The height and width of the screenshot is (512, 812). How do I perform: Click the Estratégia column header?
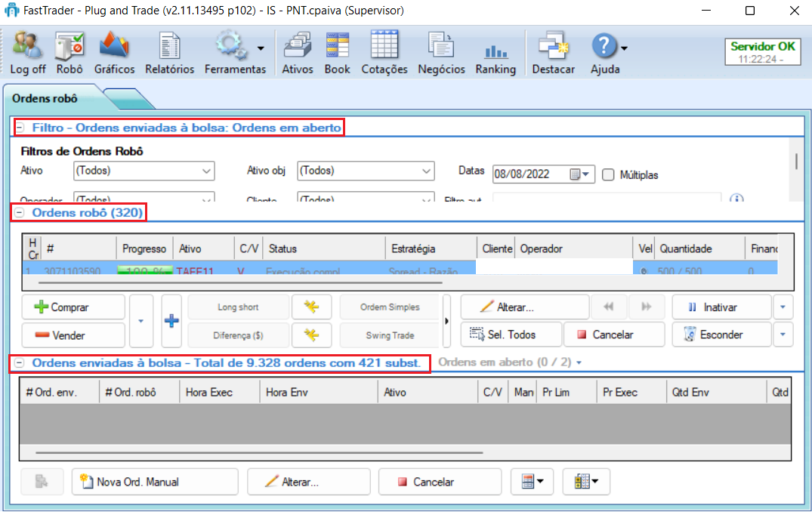pos(431,248)
